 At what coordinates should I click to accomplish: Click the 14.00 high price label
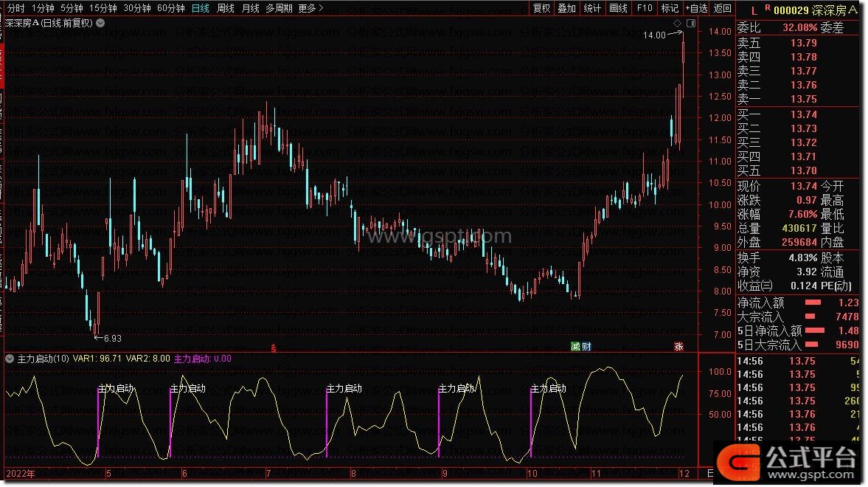654,35
